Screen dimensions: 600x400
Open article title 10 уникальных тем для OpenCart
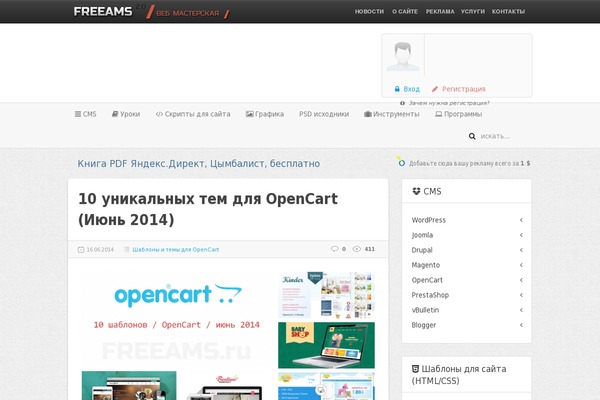point(208,209)
